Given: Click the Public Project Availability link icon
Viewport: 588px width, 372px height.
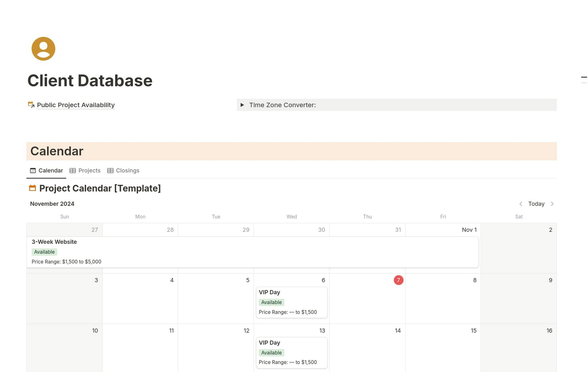Looking at the screenshot, I should pos(31,105).
